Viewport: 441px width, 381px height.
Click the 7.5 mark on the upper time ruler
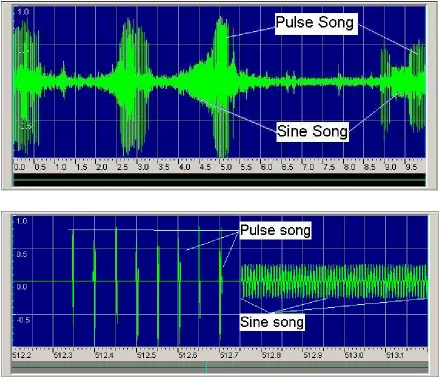pyautogui.click(x=329, y=167)
